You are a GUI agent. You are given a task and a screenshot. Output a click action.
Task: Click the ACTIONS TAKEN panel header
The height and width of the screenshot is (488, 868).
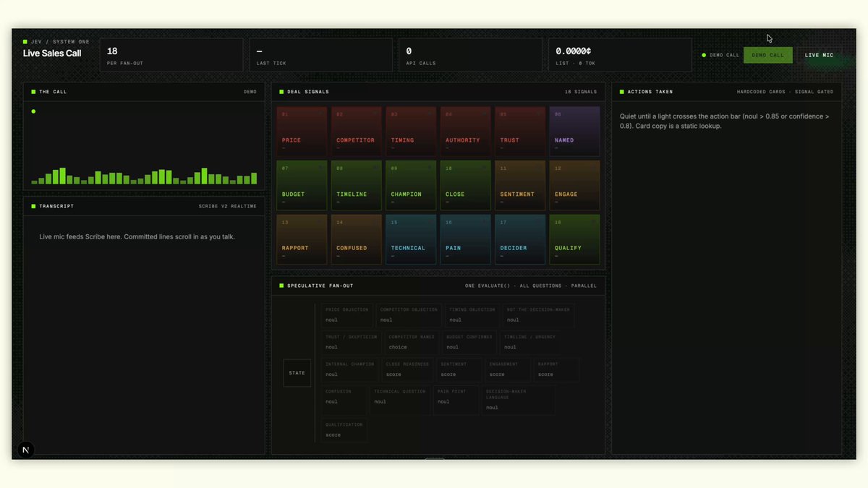point(726,92)
